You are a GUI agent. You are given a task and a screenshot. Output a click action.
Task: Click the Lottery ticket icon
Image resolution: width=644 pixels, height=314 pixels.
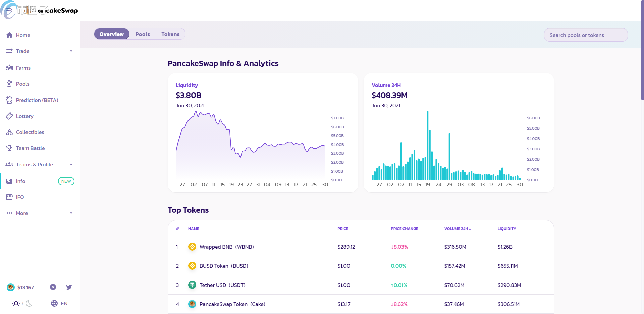(x=9, y=116)
